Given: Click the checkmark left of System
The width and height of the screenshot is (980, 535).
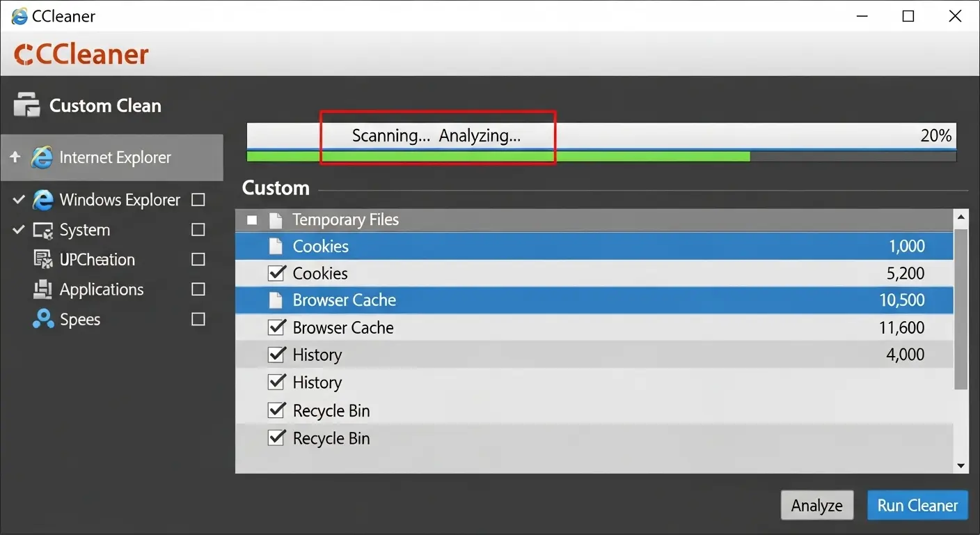Looking at the screenshot, I should pos(19,229).
